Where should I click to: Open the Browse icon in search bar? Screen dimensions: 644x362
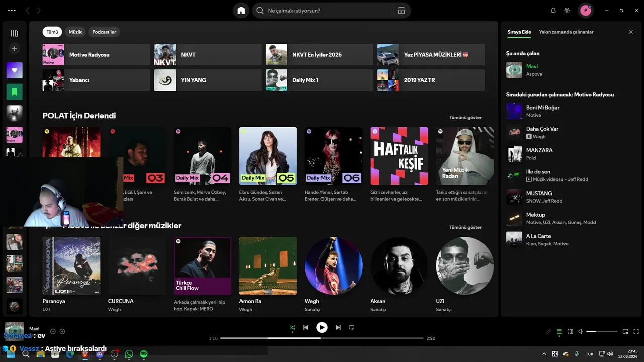401,11
